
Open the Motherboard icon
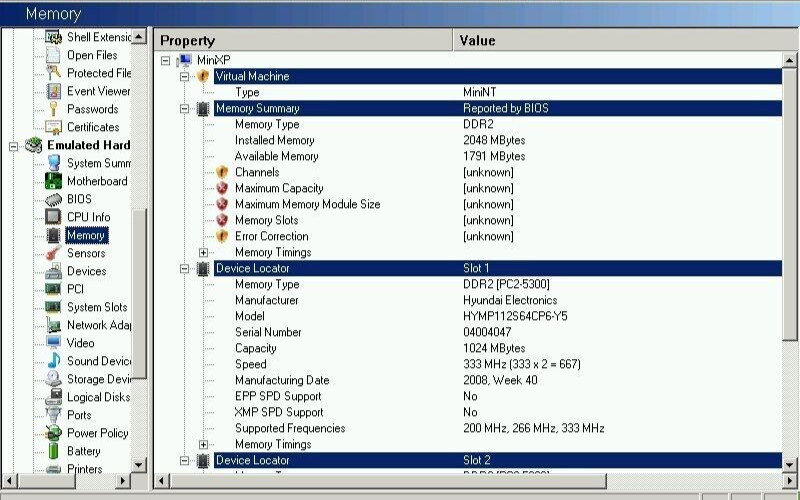(x=53, y=181)
